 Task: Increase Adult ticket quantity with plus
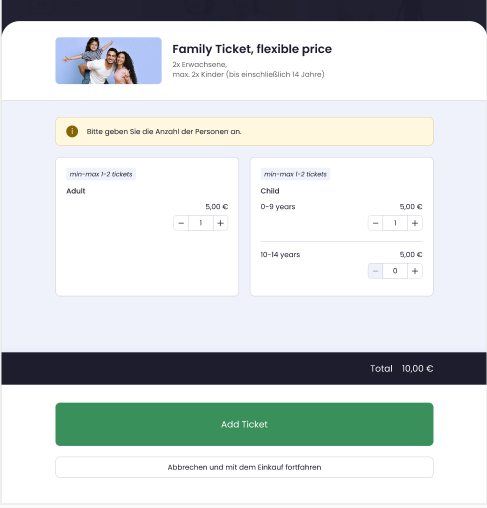click(220, 223)
